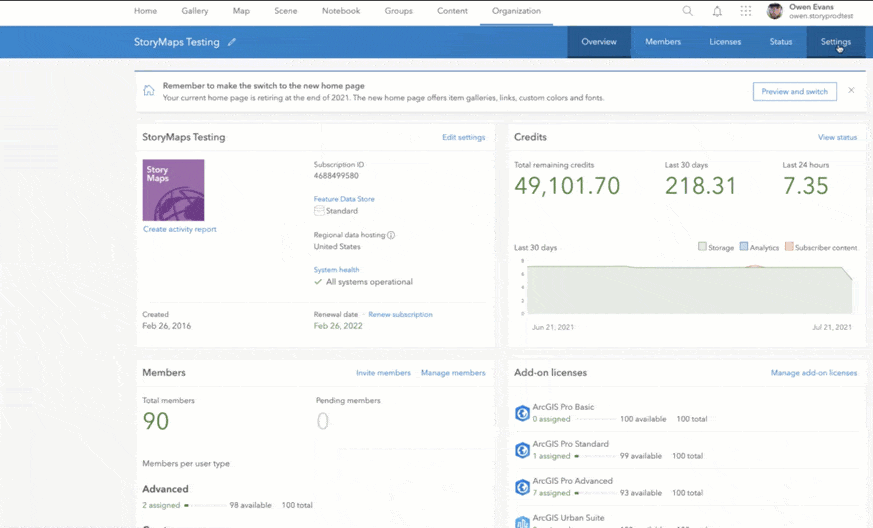
Task: Open the Gallery menu item
Action: point(195,11)
